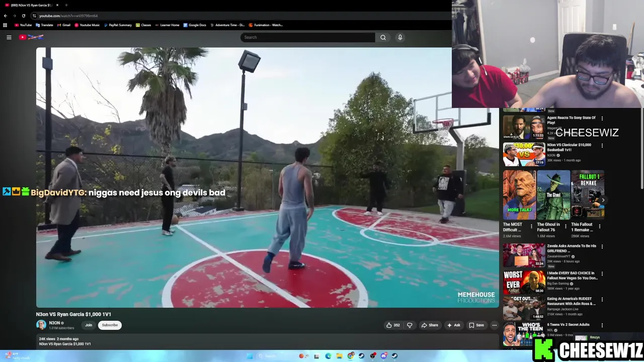
Task: Click the main video player
Action: click(267, 177)
